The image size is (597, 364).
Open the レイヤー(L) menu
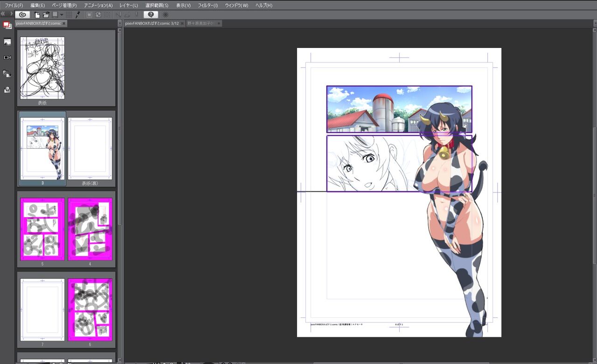[129, 5]
